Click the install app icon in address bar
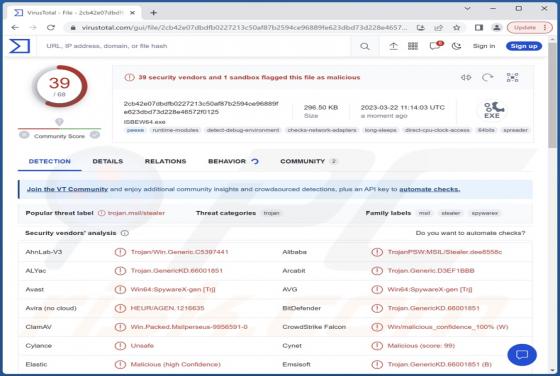Viewport: 560px width, 376px height. coord(421,27)
